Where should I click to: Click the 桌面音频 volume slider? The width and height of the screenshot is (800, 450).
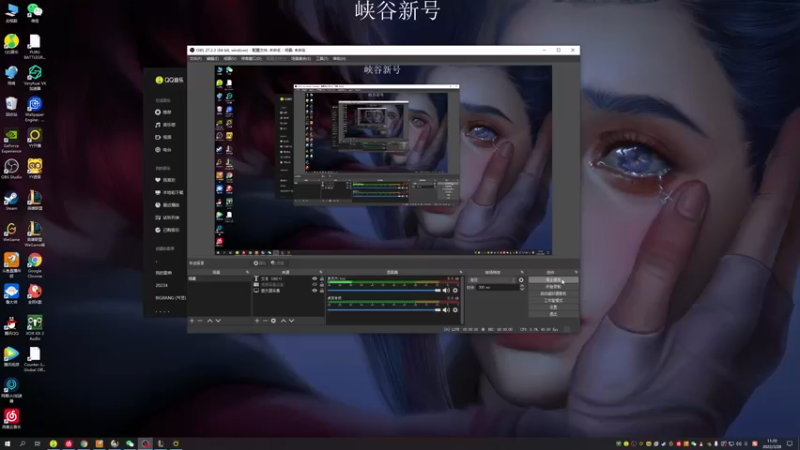(x=384, y=310)
